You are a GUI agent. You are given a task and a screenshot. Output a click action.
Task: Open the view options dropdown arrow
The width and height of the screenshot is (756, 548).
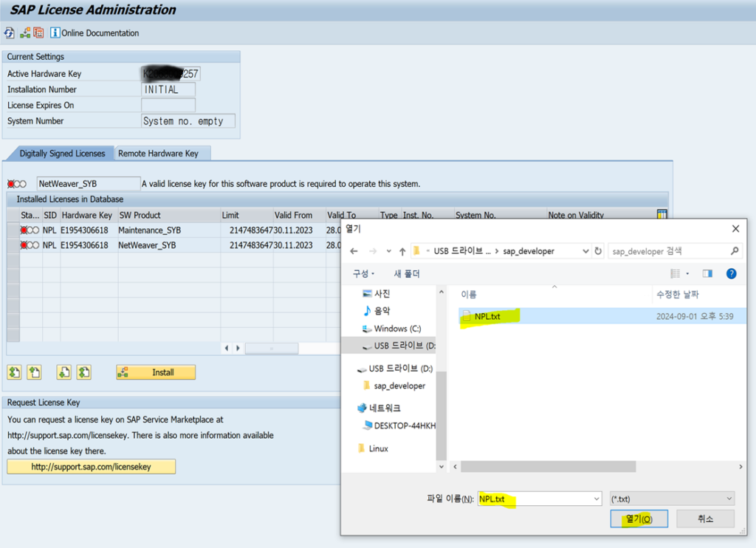tap(687, 273)
